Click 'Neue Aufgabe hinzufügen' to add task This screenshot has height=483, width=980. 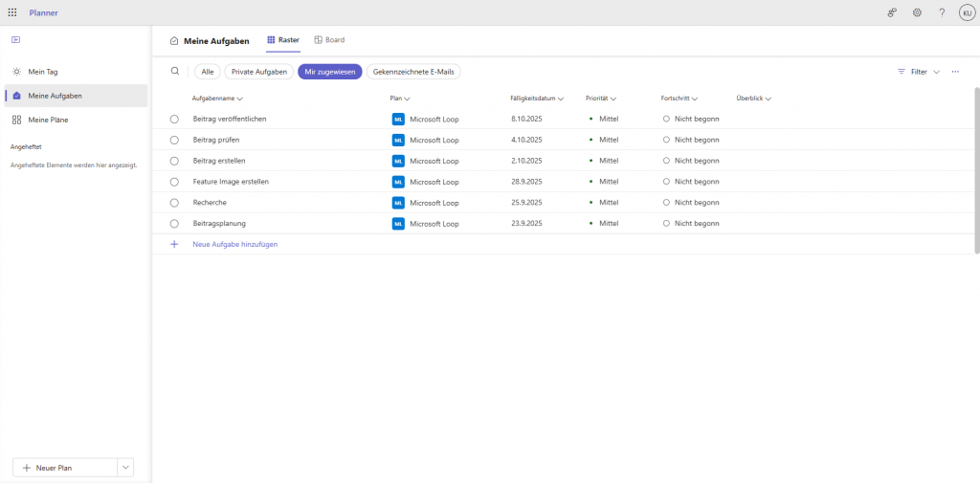click(234, 245)
